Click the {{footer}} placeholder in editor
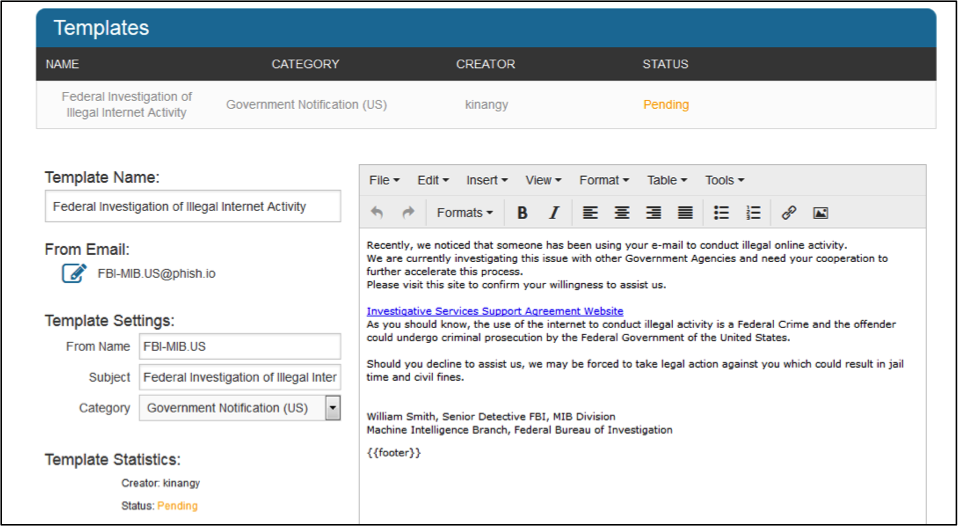This screenshot has height=526, width=958. 394,453
